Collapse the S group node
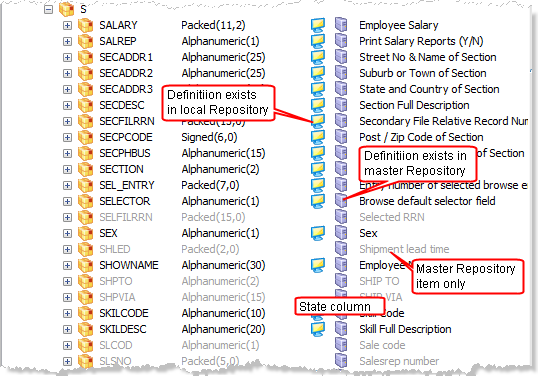 tap(49, 10)
